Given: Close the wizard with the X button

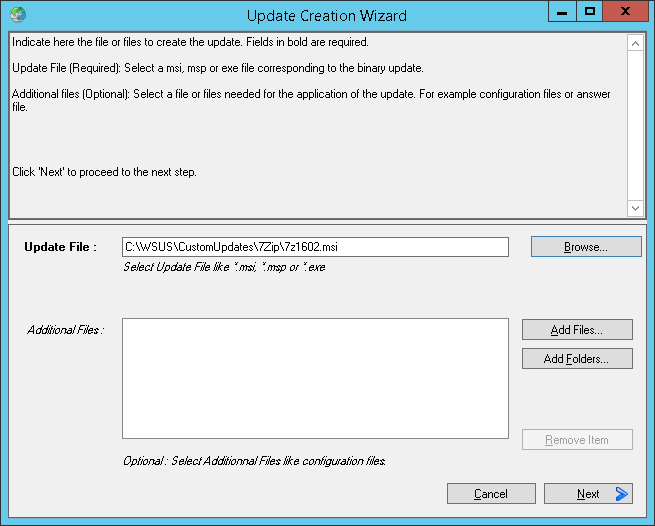Looking at the screenshot, I should pyautogui.click(x=625, y=11).
